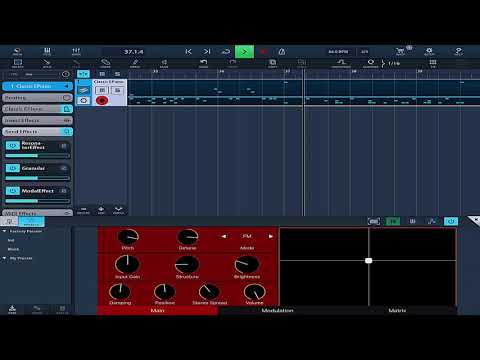Click the global solo button above tracks

[x=117, y=74]
